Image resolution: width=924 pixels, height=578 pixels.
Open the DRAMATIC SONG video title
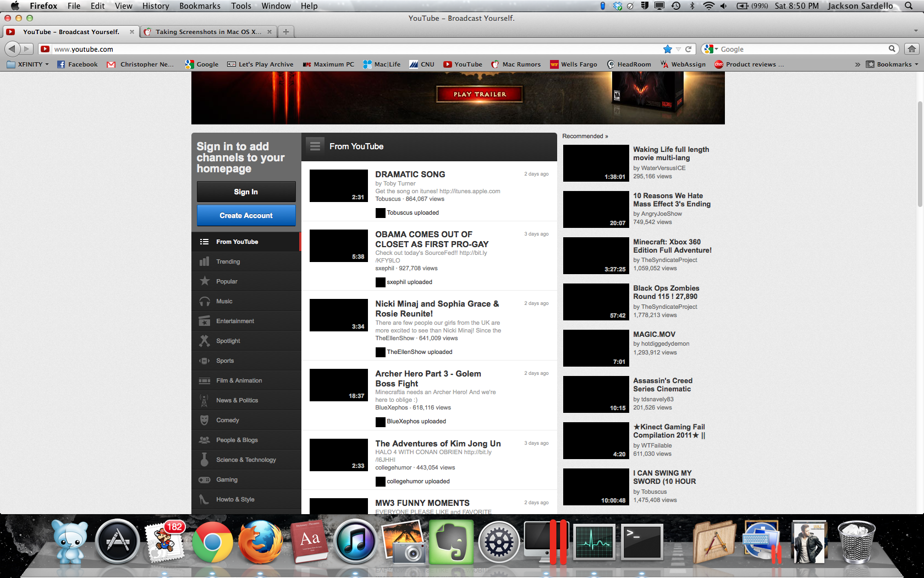[x=410, y=174]
